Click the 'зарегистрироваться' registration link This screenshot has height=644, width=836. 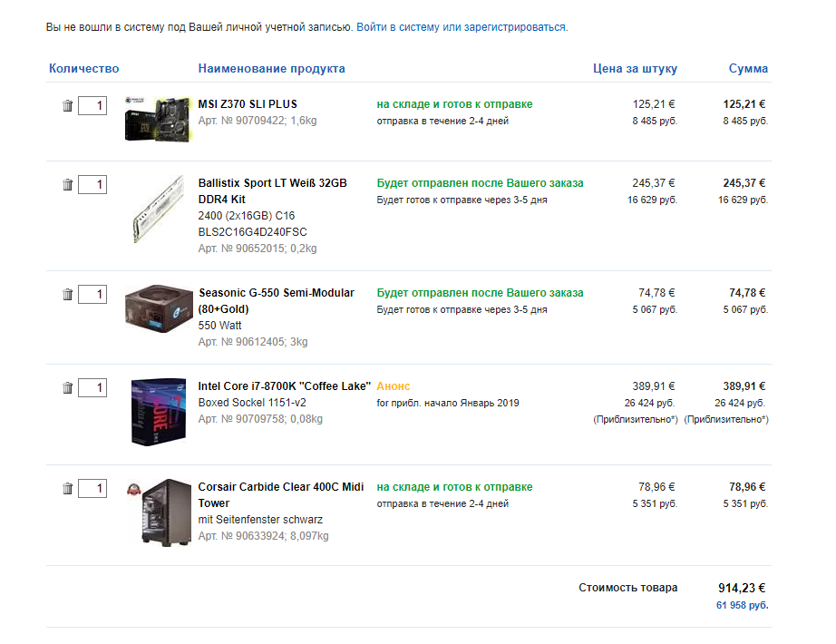[x=515, y=27]
